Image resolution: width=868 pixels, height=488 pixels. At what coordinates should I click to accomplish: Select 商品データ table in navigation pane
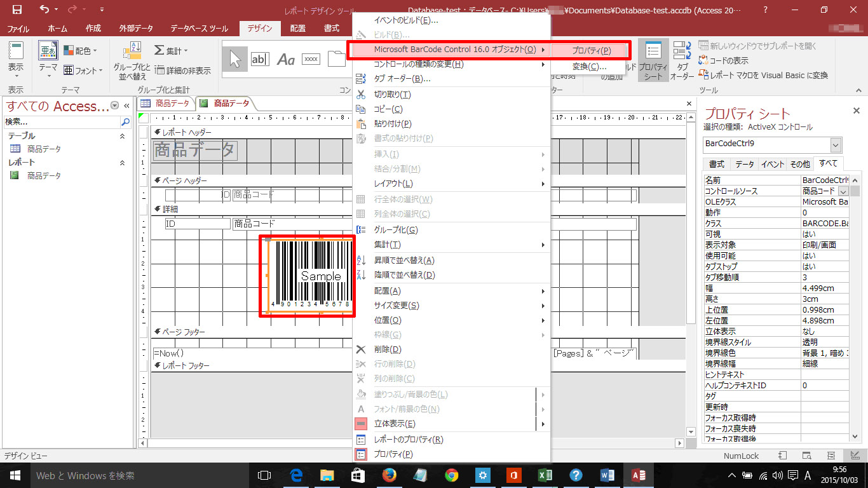click(44, 149)
